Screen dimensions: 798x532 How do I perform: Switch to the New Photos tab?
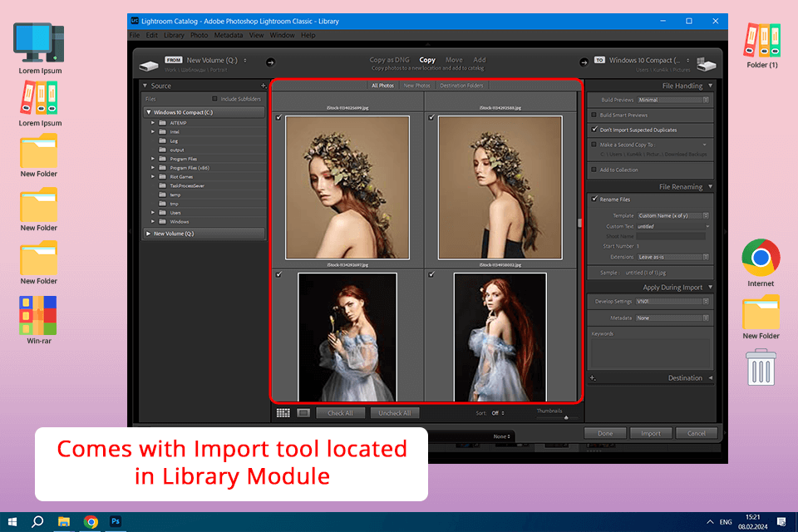click(x=416, y=86)
